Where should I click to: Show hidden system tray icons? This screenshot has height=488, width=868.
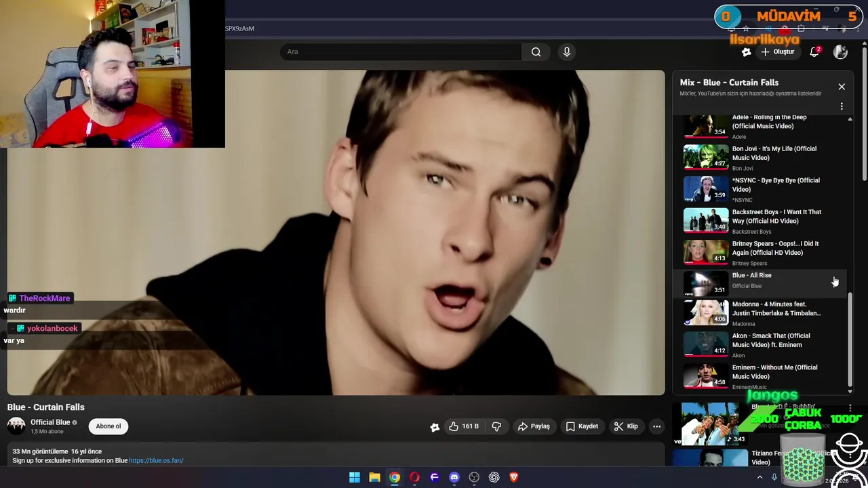pos(759,477)
